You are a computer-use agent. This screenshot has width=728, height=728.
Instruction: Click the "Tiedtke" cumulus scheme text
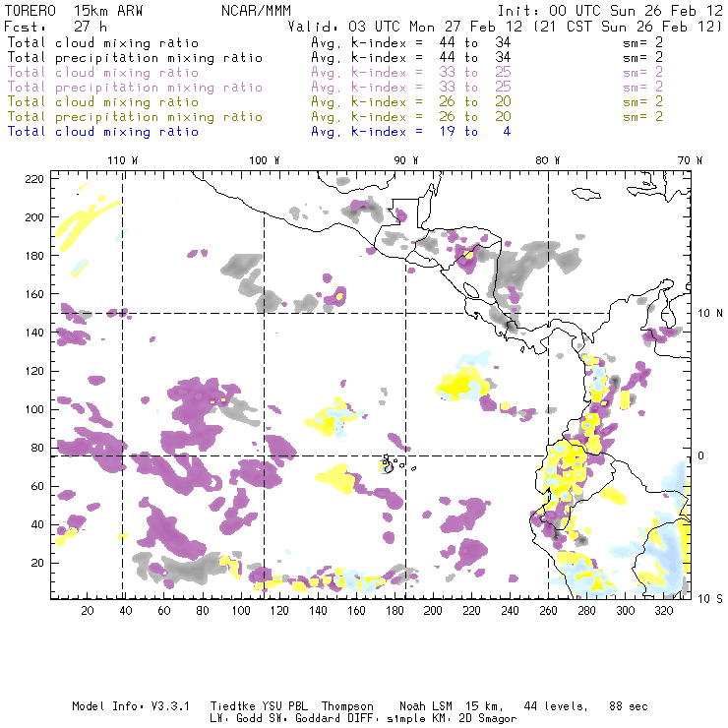[x=232, y=706]
